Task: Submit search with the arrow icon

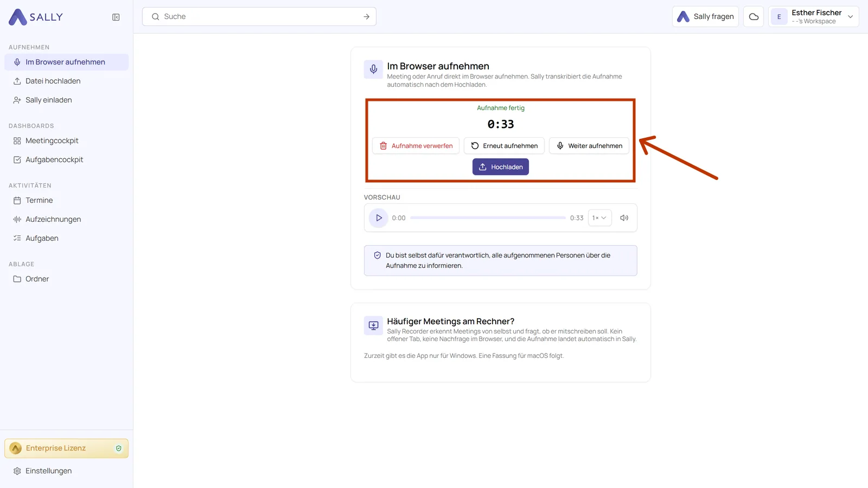Action: click(367, 17)
